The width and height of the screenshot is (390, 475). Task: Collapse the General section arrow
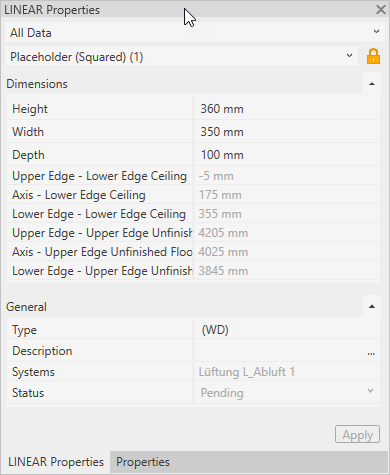(x=372, y=307)
